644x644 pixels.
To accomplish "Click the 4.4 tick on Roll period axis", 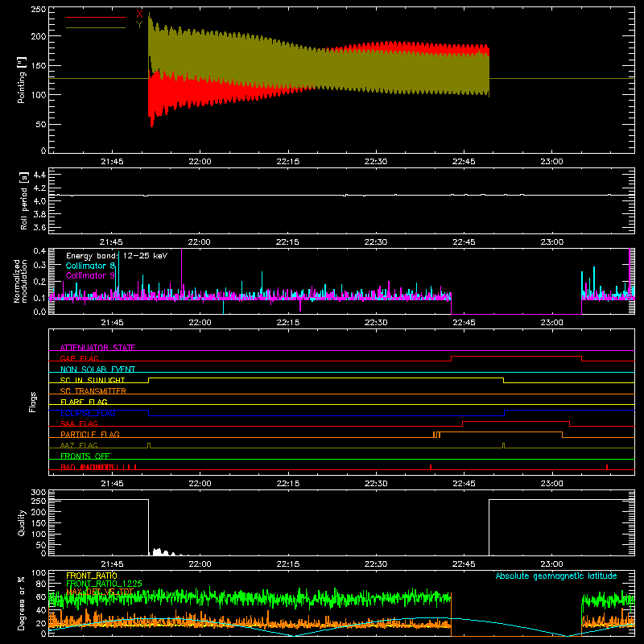I will tap(39, 175).
